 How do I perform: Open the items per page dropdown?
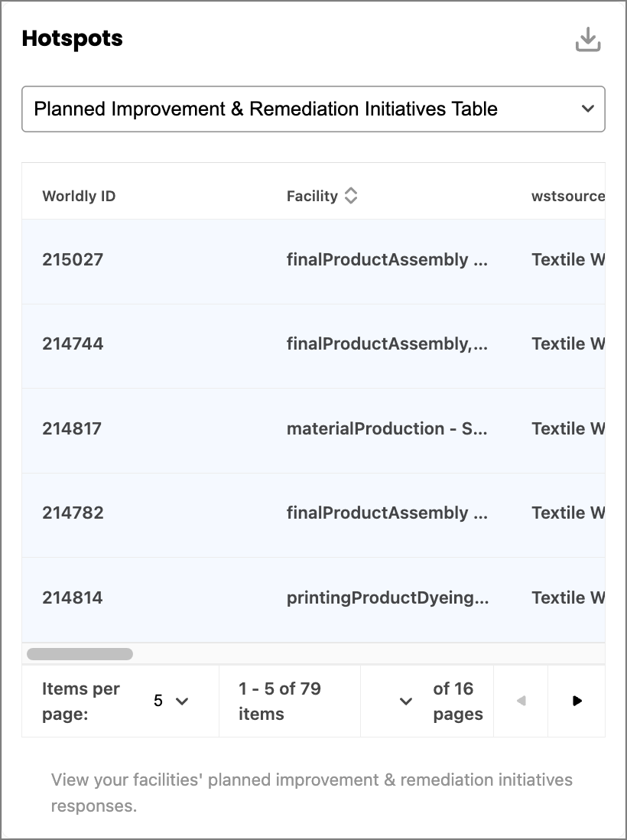171,701
